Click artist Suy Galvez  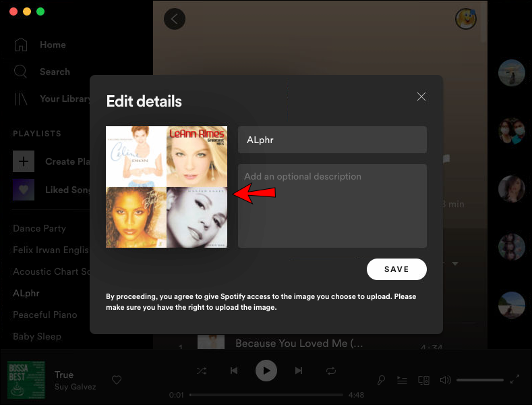[75, 387]
